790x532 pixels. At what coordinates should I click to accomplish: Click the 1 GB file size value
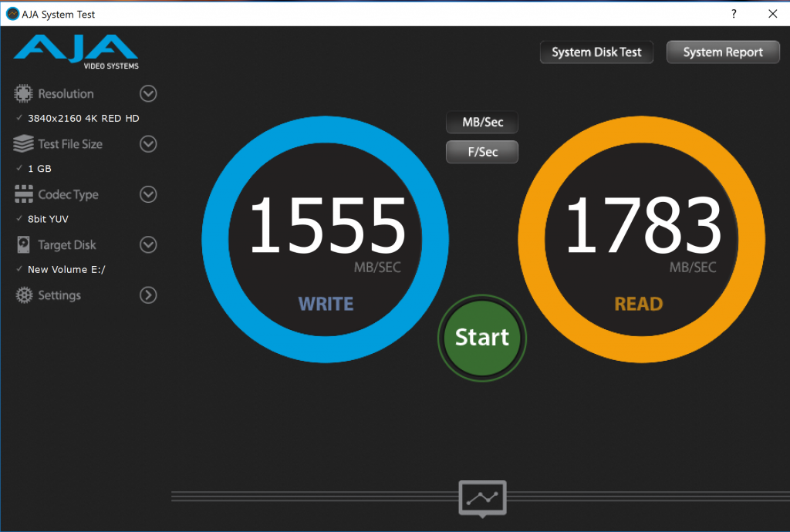click(39, 169)
